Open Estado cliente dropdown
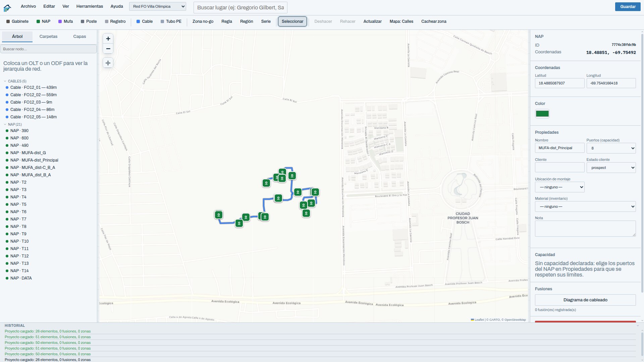Viewport: 644px width, 362px height. [611, 168]
